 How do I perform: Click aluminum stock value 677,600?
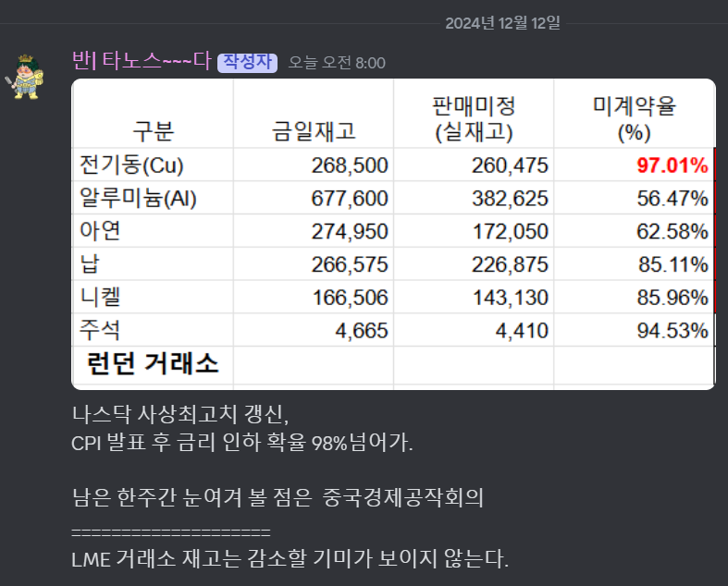pos(350,199)
